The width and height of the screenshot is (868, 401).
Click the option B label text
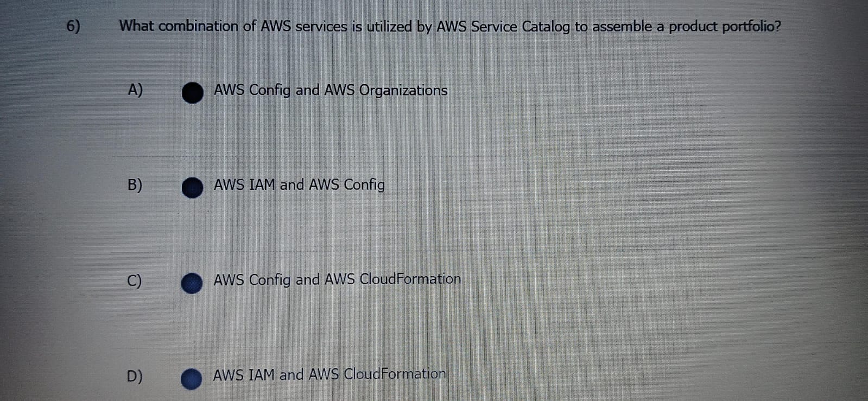tap(135, 185)
